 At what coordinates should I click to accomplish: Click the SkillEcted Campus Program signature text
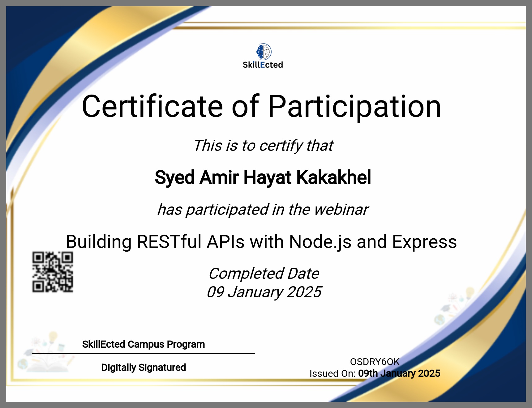click(x=144, y=344)
